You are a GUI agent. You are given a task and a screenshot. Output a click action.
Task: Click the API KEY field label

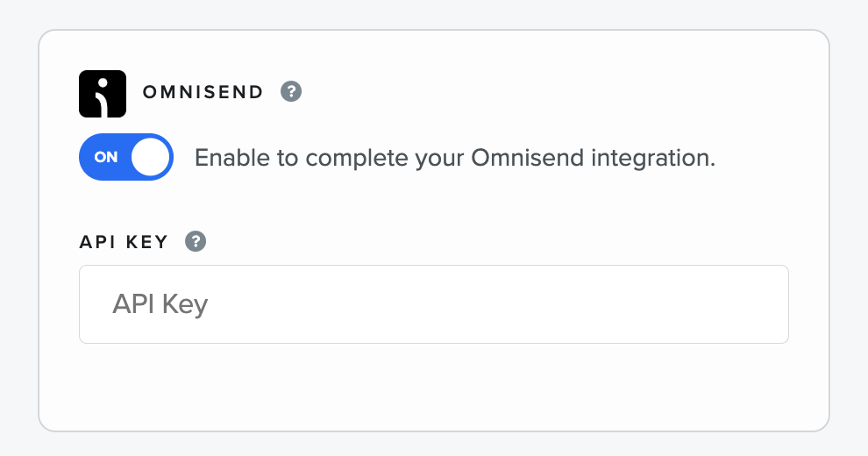click(124, 242)
